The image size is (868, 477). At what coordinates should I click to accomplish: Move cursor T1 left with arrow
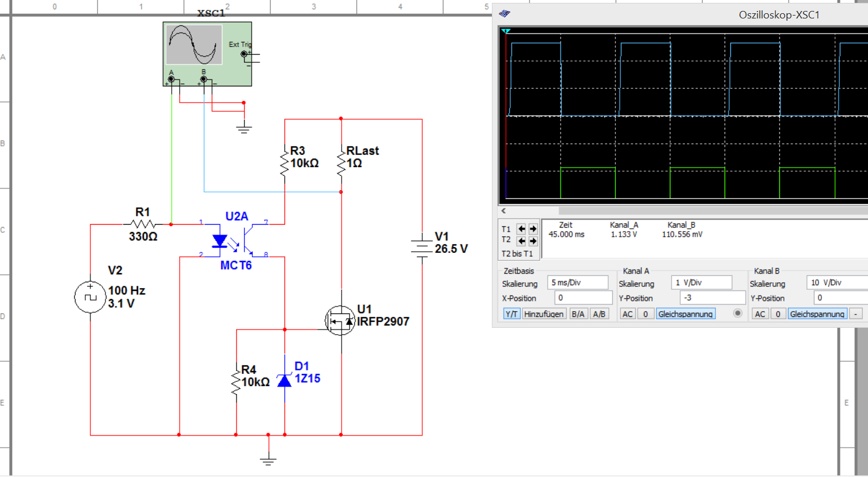pyautogui.click(x=522, y=229)
